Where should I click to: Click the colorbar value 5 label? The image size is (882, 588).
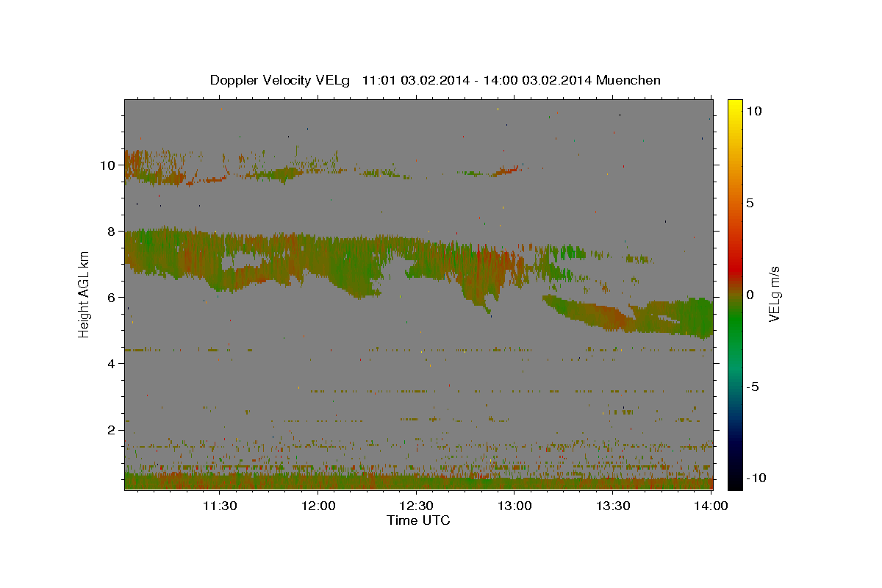click(750, 203)
